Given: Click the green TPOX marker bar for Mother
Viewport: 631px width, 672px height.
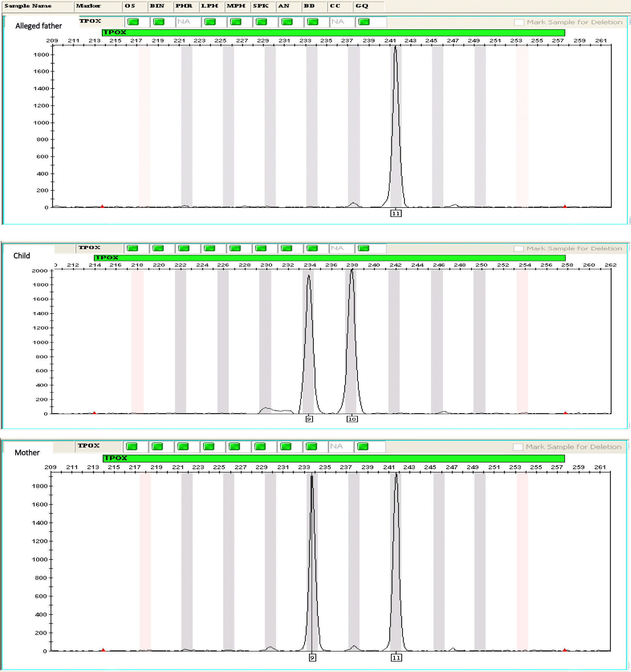Looking at the screenshot, I should (334, 458).
